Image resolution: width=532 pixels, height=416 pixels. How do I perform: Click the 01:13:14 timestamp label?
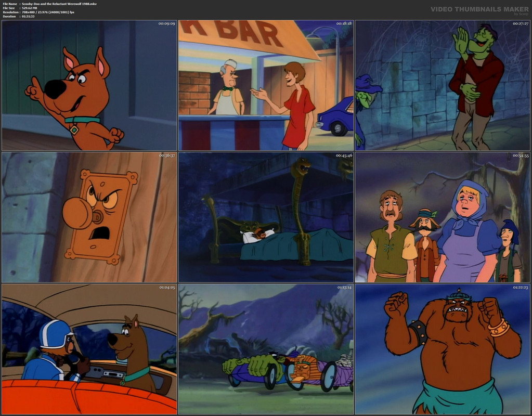pyautogui.click(x=344, y=288)
